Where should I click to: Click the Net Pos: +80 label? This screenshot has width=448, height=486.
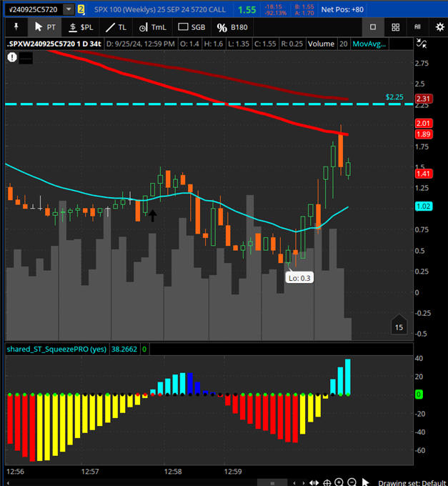(342, 9)
